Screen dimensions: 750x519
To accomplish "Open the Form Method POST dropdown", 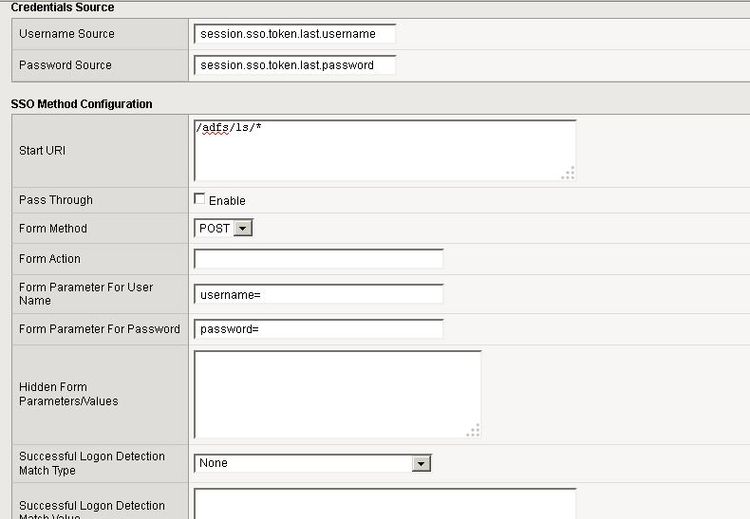I will click(x=223, y=228).
